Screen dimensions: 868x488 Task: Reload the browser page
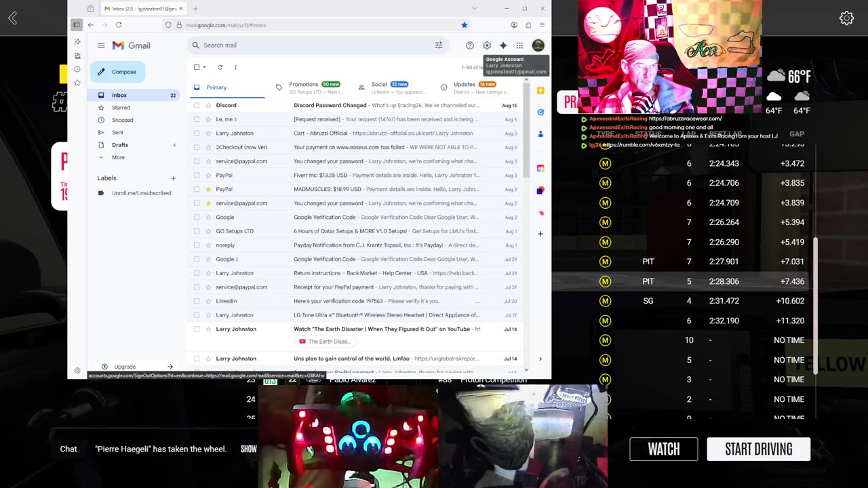click(x=118, y=25)
